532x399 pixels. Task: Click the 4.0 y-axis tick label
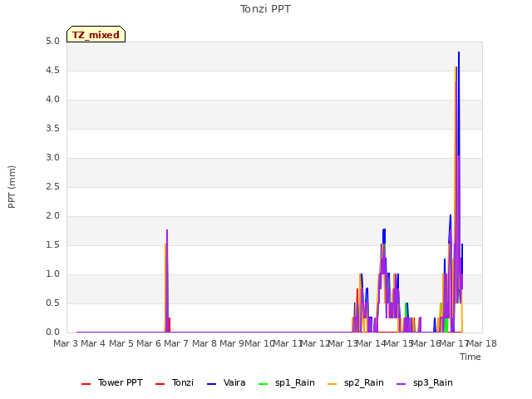52,100
